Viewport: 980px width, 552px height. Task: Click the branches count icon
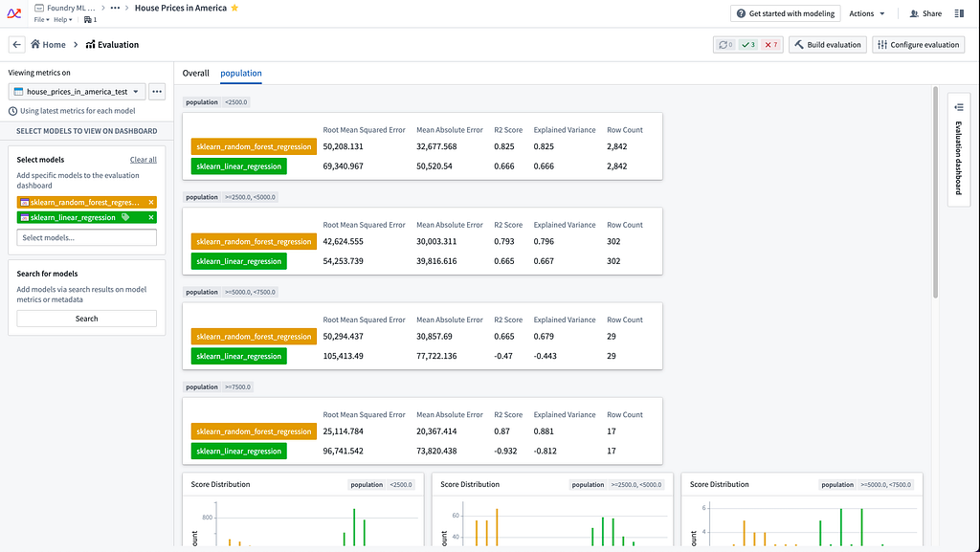[91, 20]
